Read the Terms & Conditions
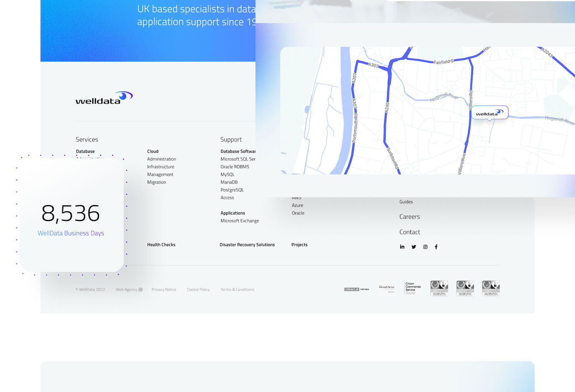 click(x=237, y=290)
